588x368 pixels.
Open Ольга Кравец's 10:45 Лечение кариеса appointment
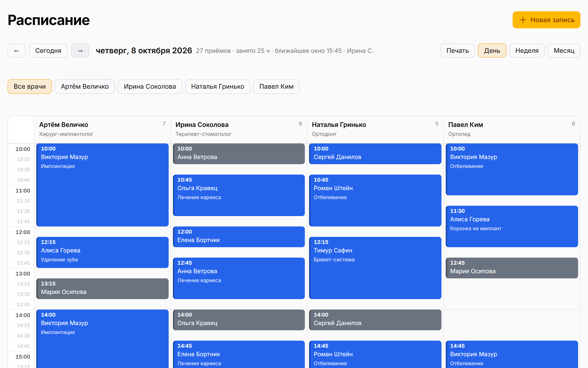pos(239,195)
